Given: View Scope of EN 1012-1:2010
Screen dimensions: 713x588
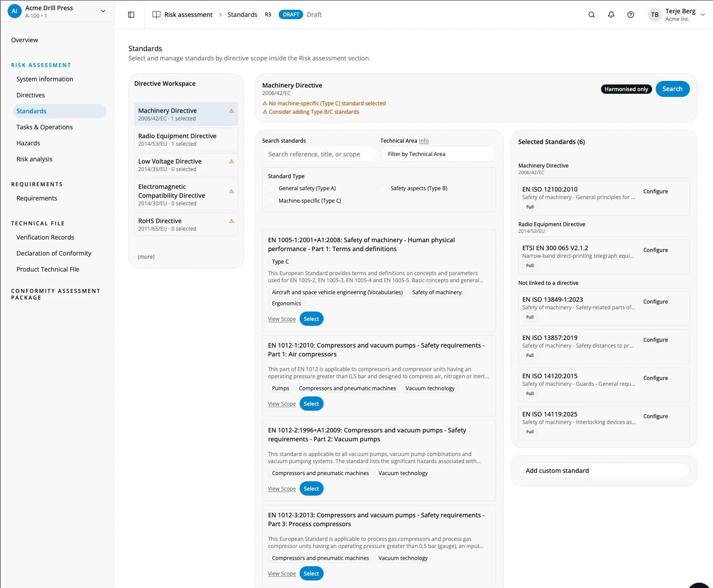Looking at the screenshot, I should point(282,404).
